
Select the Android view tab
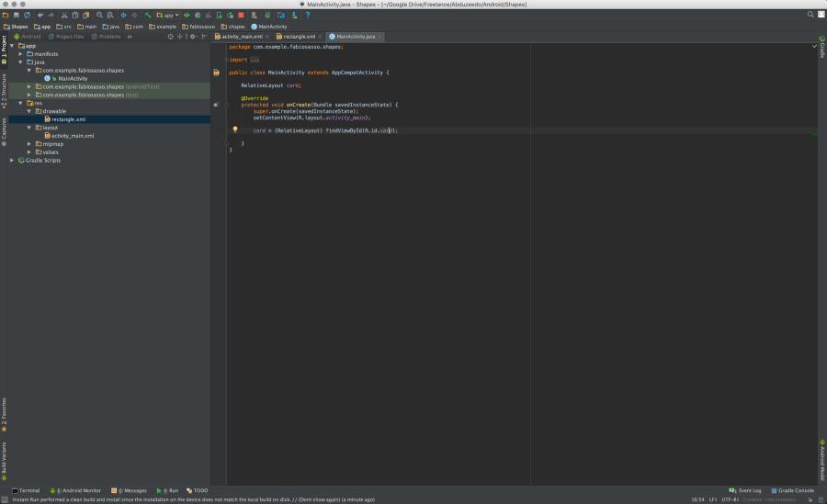[x=28, y=37]
